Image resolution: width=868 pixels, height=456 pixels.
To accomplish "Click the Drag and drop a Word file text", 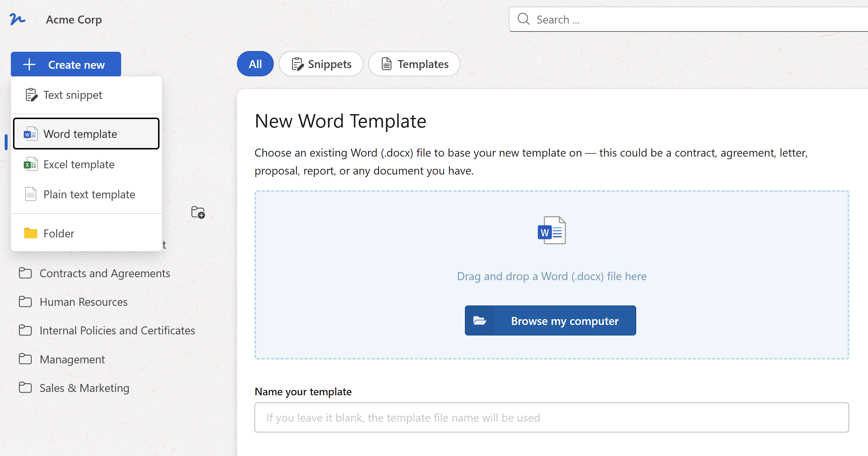I will (552, 276).
